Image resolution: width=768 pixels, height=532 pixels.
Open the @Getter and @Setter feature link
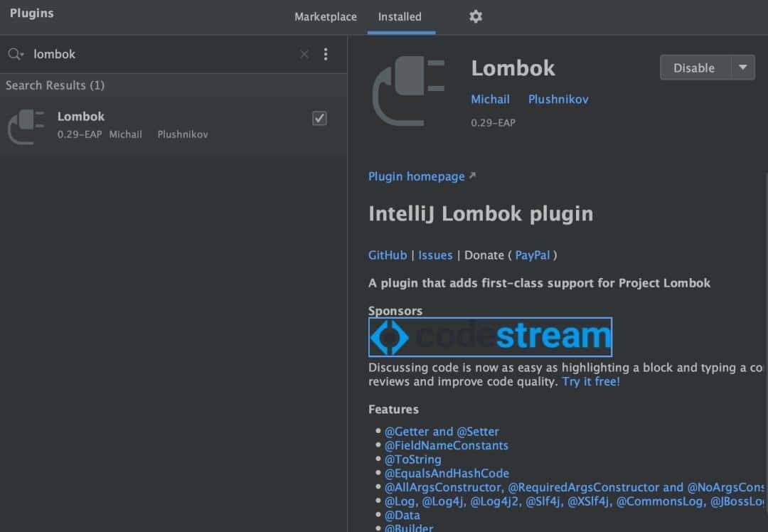coord(442,432)
